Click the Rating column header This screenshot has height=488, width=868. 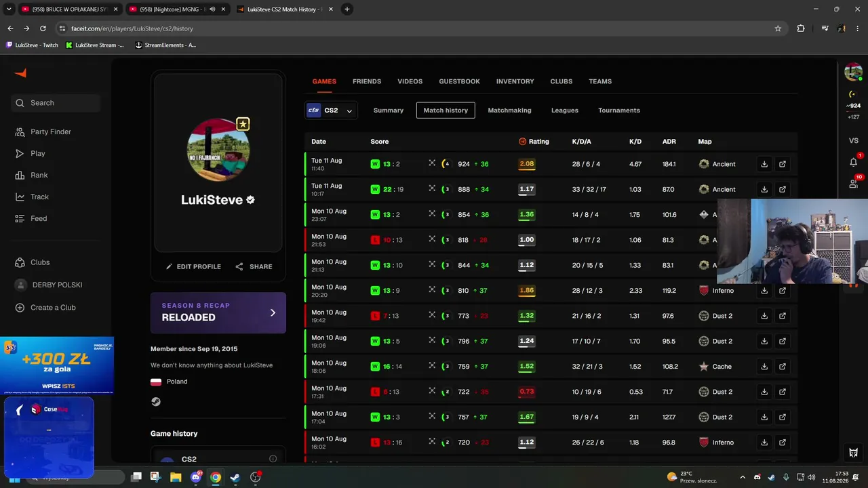click(x=534, y=142)
